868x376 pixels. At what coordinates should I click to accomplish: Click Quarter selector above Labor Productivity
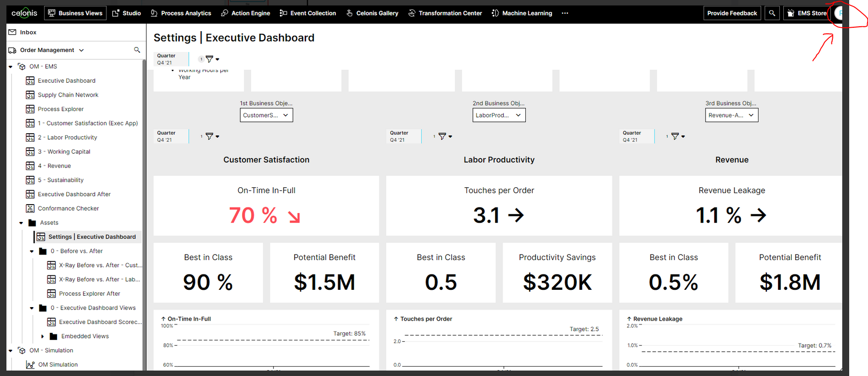[404, 136]
